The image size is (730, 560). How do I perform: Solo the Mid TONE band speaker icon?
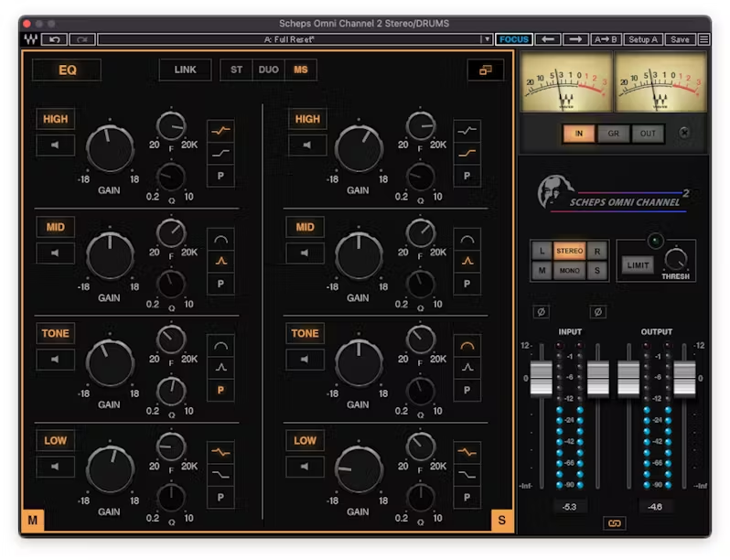pos(56,360)
